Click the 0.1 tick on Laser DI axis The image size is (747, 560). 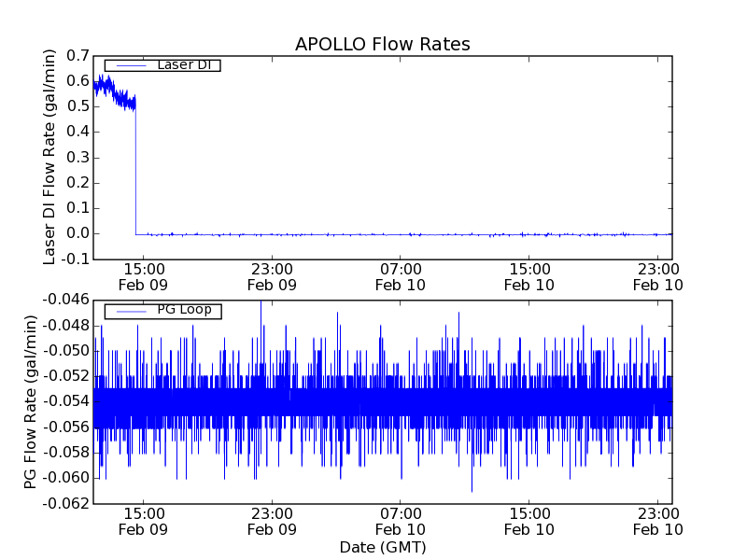click(x=78, y=208)
